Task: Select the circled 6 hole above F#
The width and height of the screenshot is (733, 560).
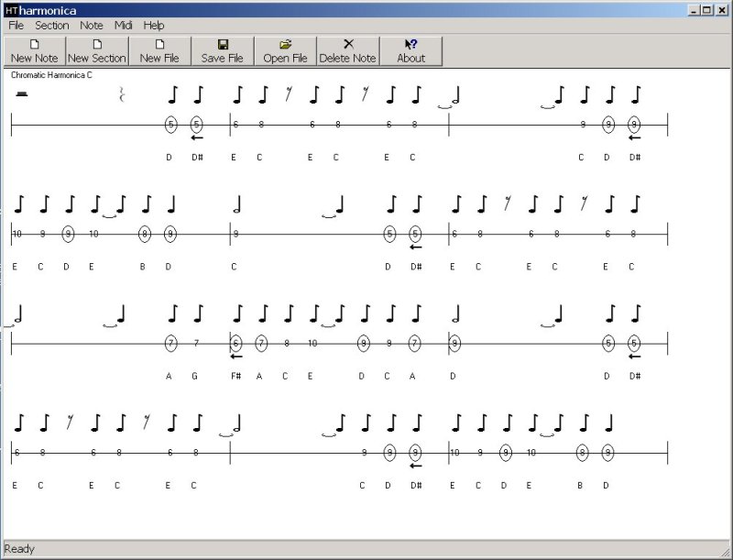Action: [x=235, y=344]
